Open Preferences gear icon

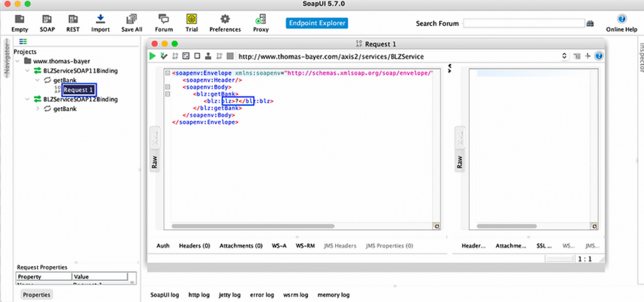coord(225,23)
